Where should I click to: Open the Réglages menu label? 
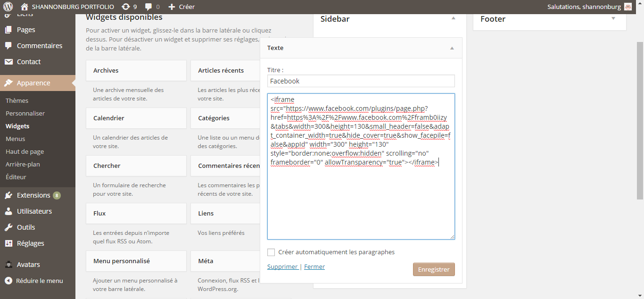point(31,243)
